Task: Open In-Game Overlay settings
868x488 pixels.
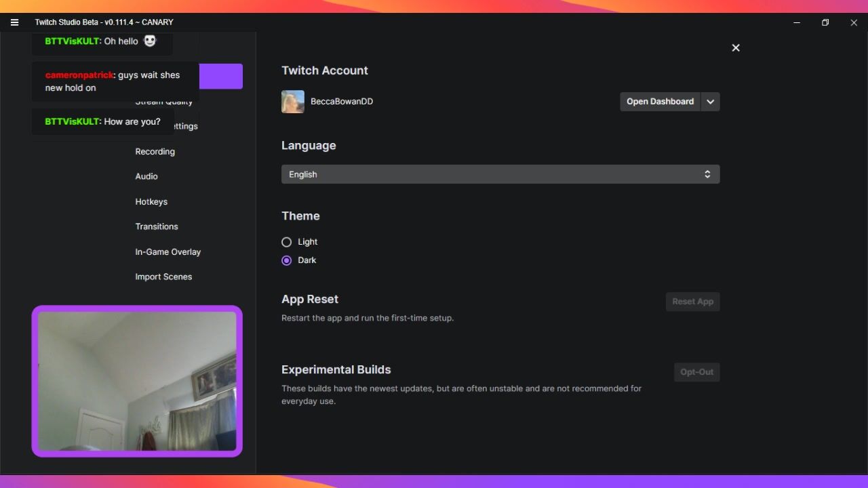Action: pyautogui.click(x=168, y=252)
